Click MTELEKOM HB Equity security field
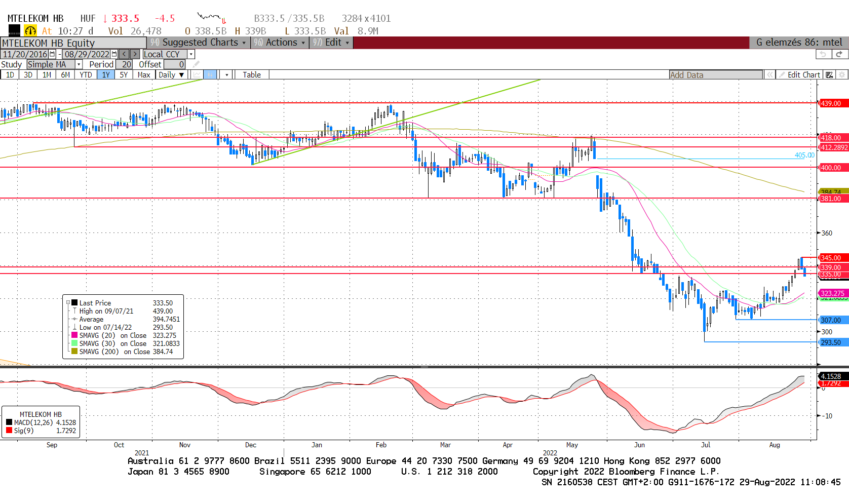Viewport: 849px width, 504px height. pyautogui.click(x=73, y=43)
